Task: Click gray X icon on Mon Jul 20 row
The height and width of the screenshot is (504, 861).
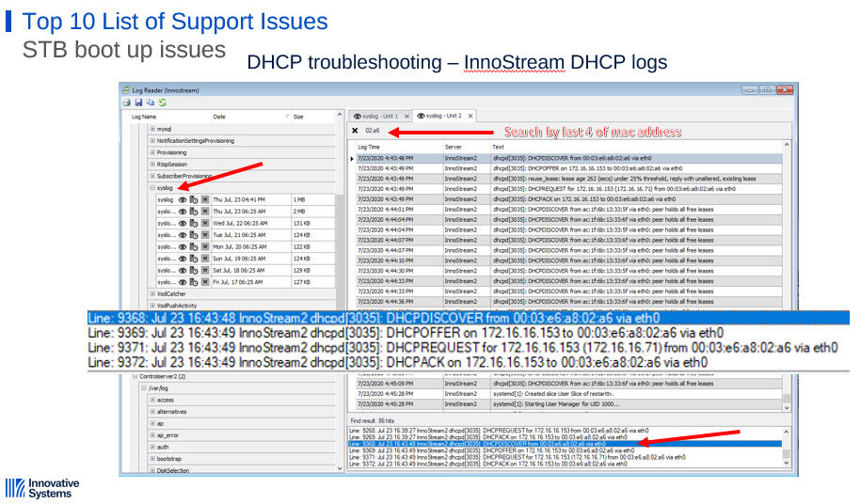Action: click(205, 246)
